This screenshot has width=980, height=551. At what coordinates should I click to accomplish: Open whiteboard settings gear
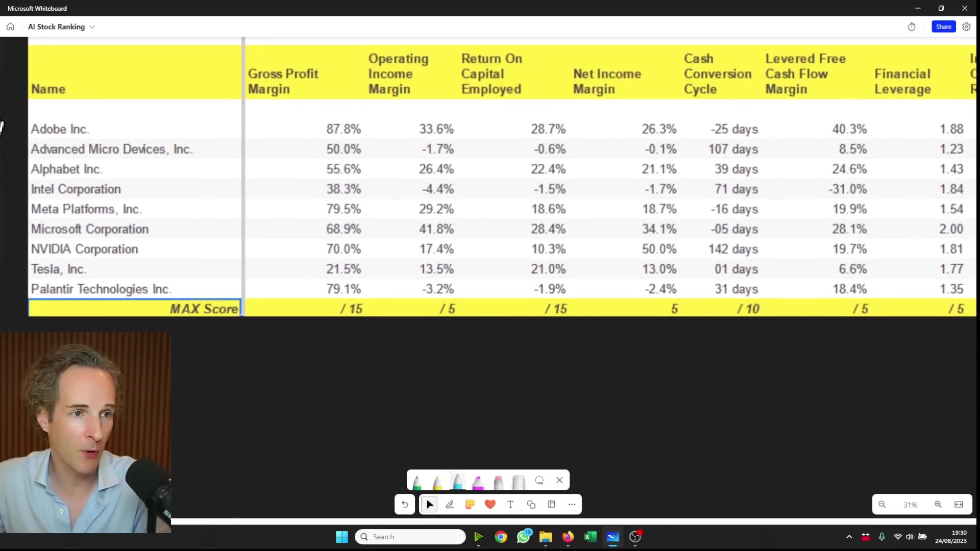967,27
